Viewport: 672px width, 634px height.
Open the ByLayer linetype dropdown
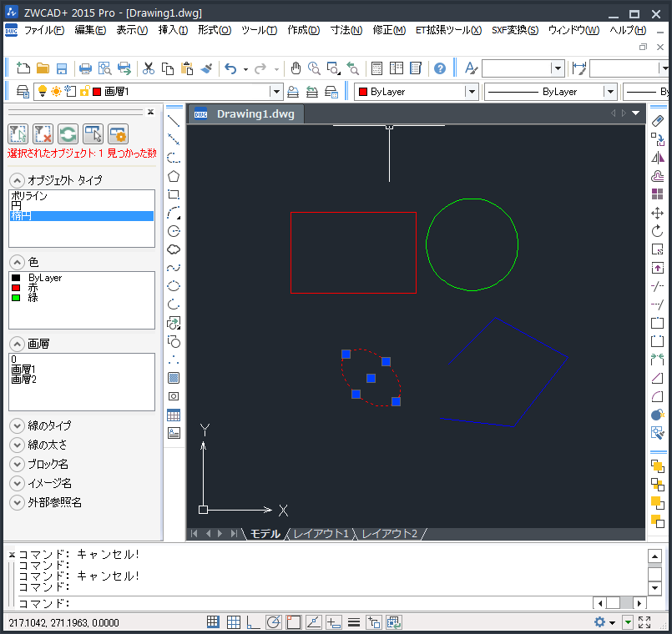(x=610, y=92)
